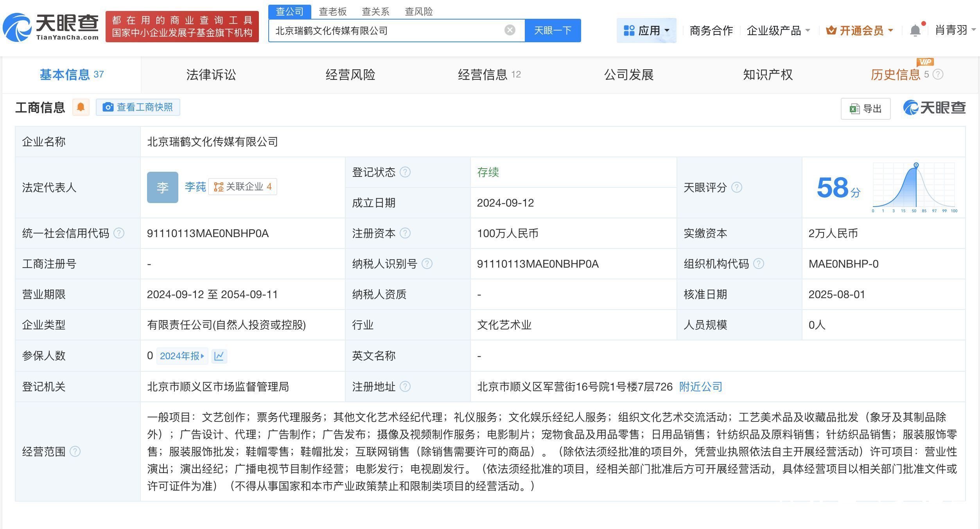Click the 工商信息 section heading

click(40, 107)
